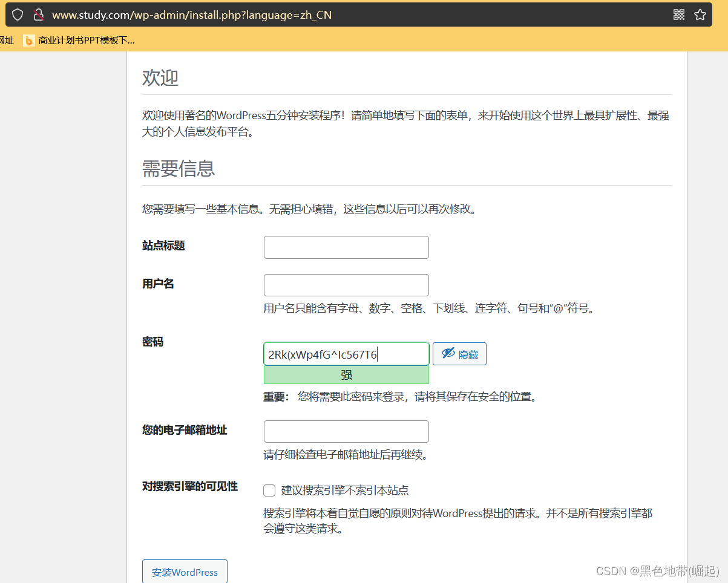Image resolution: width=728 pixels, height=583 pixels.
Task: Click the insecure connection lock icon
Action: point(38,15)
